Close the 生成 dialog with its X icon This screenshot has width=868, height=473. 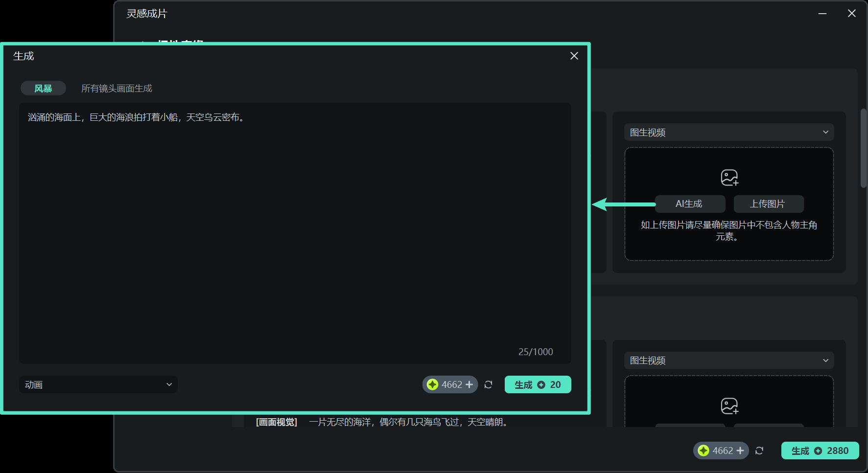point(574,56)
